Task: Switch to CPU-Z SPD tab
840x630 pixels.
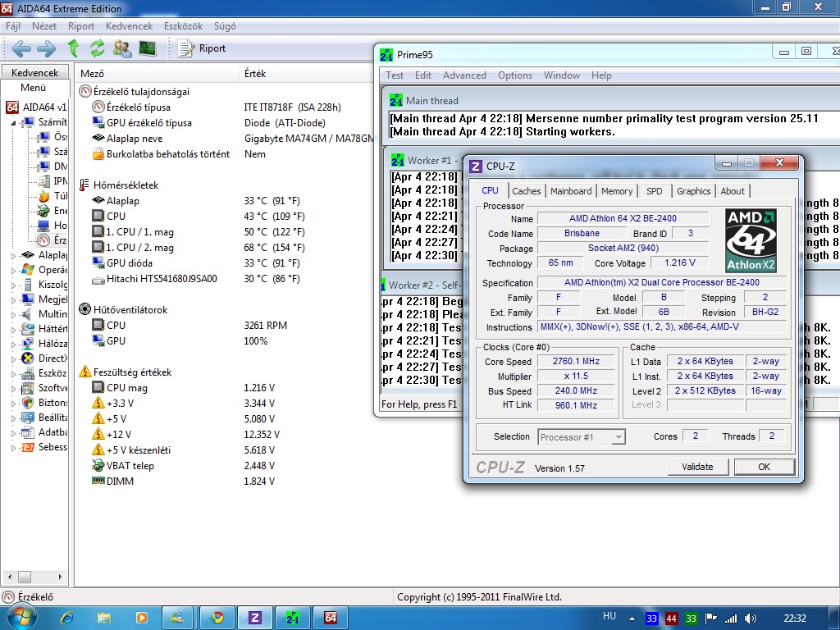Action: [654, 191]
